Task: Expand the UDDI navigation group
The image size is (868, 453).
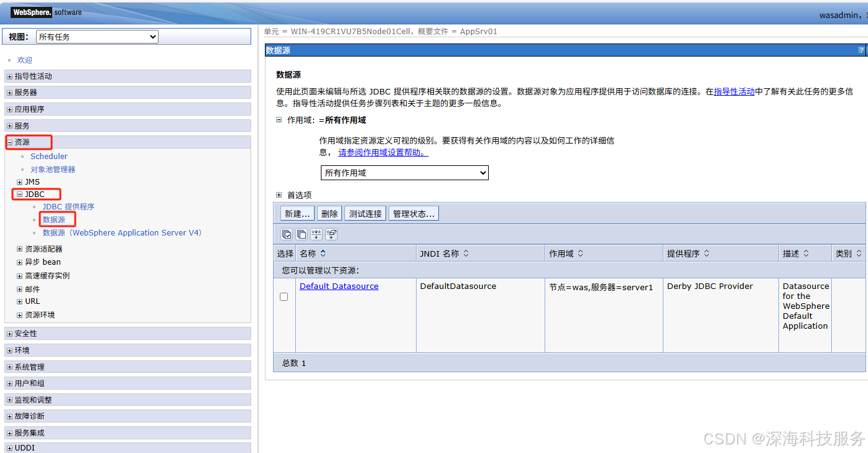Action: coord(9,448)
